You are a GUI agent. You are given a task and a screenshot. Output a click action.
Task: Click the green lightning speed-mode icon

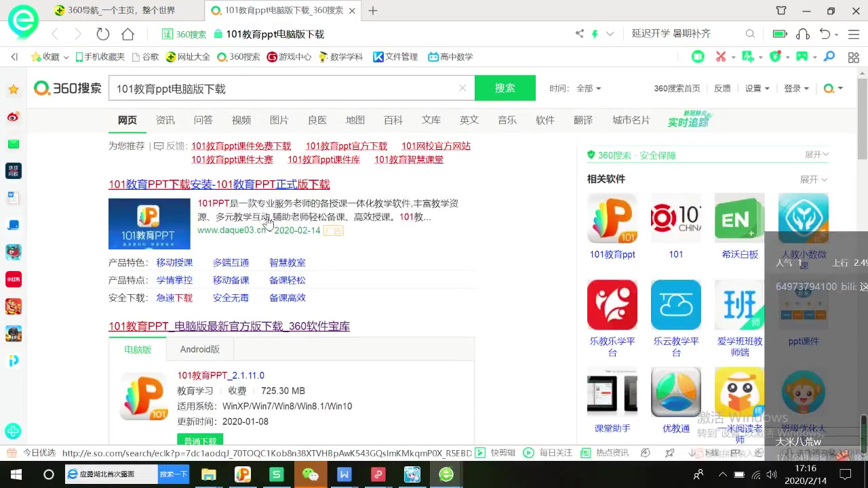click(x=595, y=34)
